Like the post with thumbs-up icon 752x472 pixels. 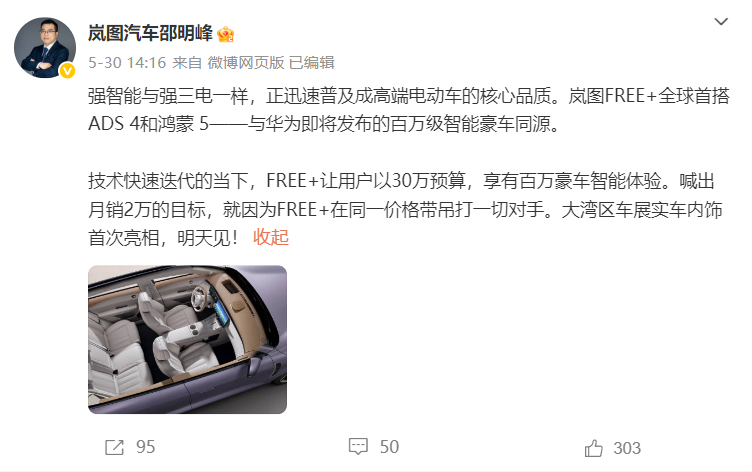593,448
